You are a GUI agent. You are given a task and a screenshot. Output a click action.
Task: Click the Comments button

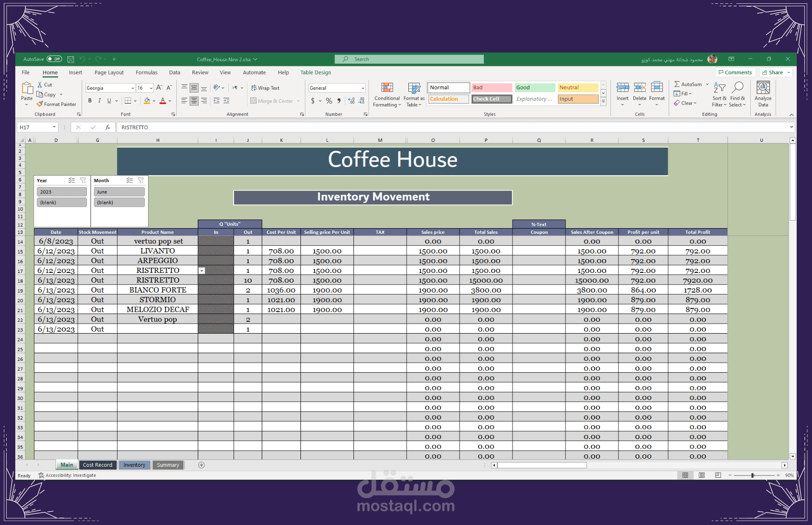click(735, 73)
